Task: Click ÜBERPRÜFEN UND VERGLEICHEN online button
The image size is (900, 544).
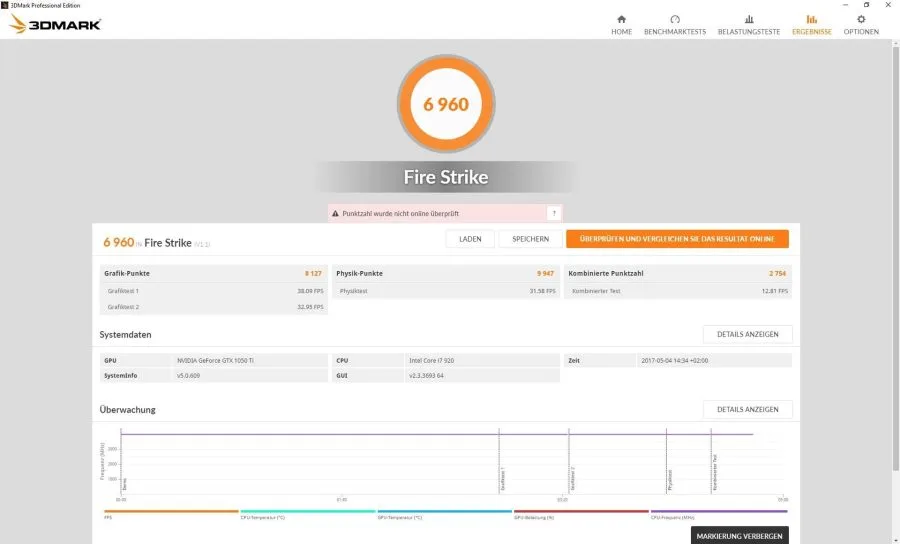Action: point(677,239)
